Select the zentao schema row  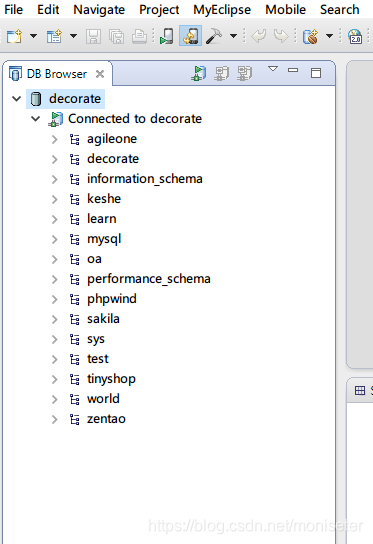pos(106,419)
